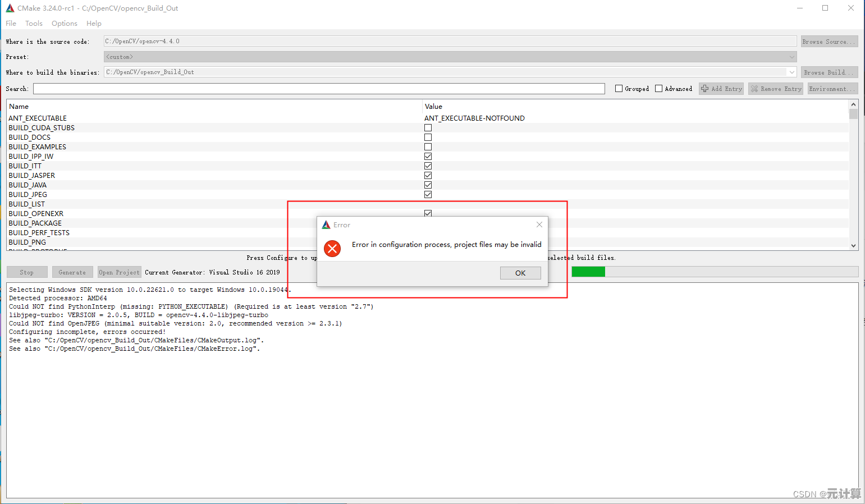Open the Tools menu
The image size is (865, 504).
[34, 24]
